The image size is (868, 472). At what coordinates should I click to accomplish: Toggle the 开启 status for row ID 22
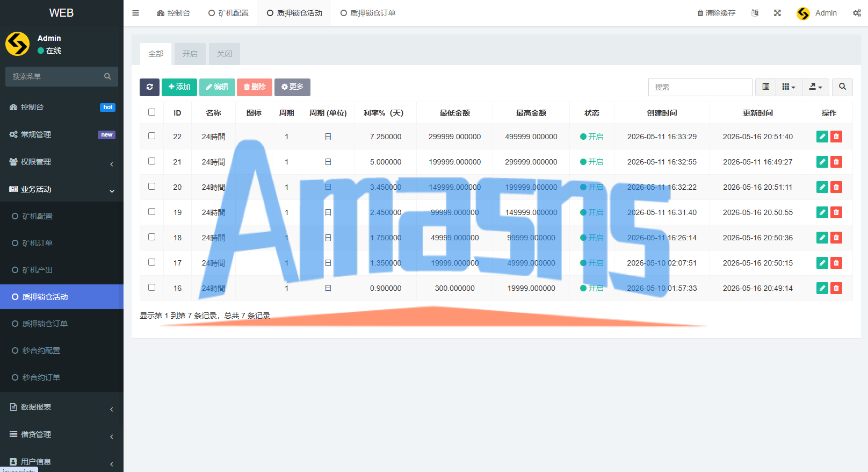tap(591, 137)
